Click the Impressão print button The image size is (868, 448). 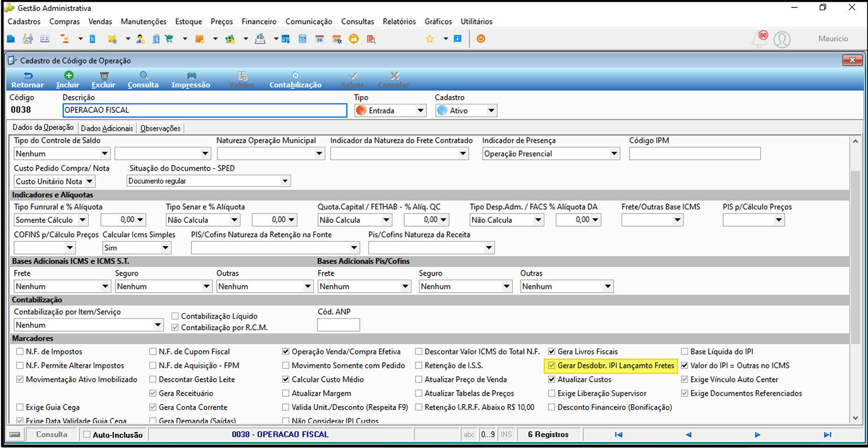[191, 80]
